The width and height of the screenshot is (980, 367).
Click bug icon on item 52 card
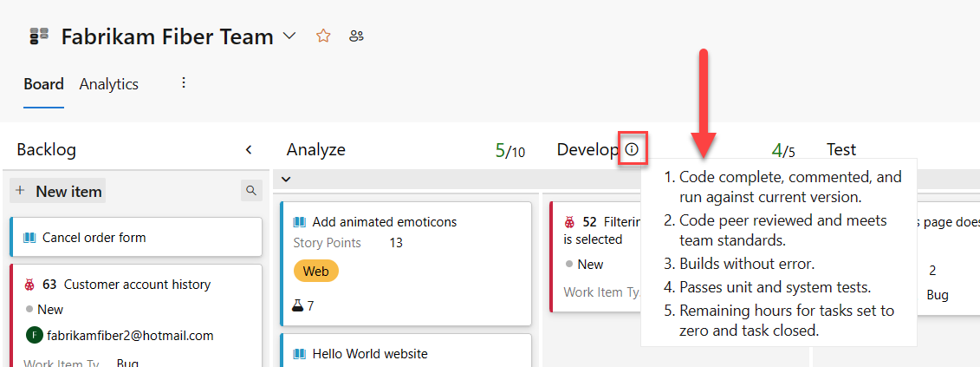point(569,222)
